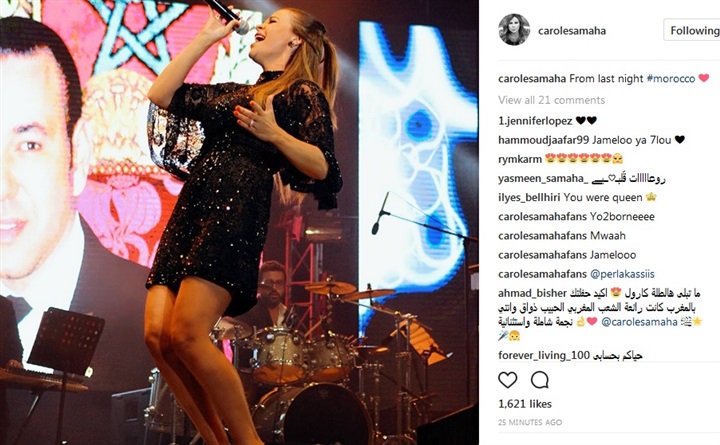Open @carolesamaha mention in ahmad_bisher comment
The width and height of the screenshot is (720, 445).
[x=639, y=322]
